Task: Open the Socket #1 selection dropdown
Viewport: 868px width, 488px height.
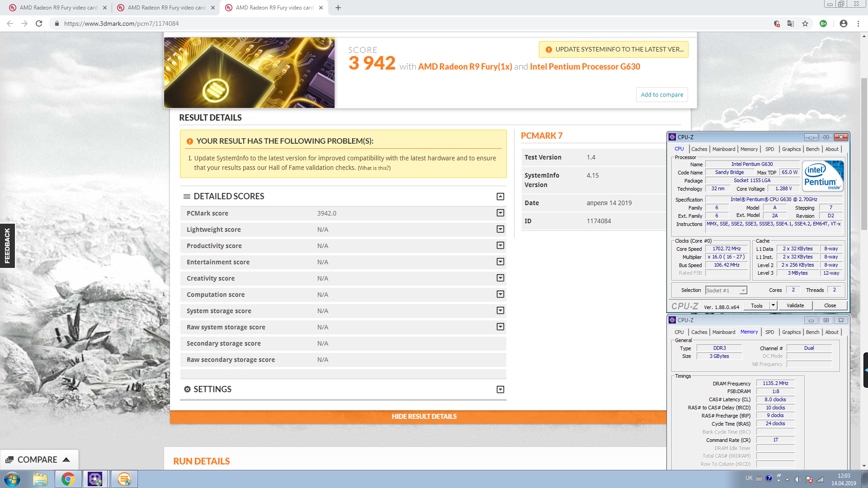Action: click(726, 291)
